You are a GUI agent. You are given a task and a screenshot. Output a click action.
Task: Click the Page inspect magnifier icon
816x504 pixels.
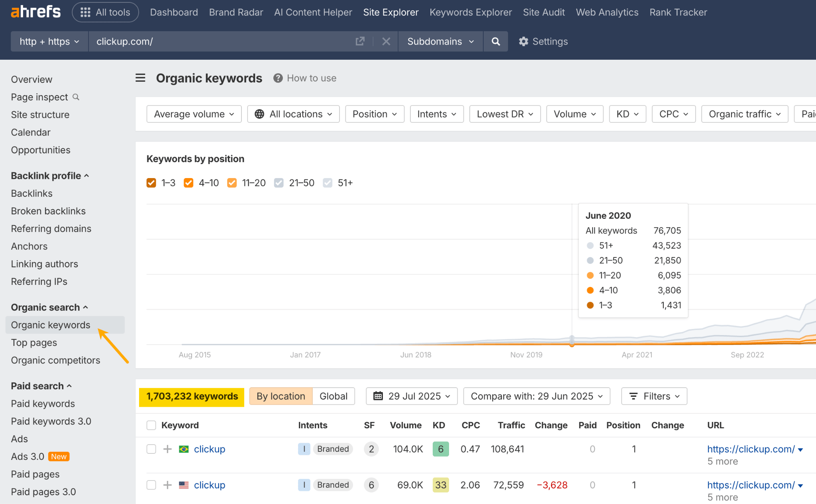(x=76, y=97)
